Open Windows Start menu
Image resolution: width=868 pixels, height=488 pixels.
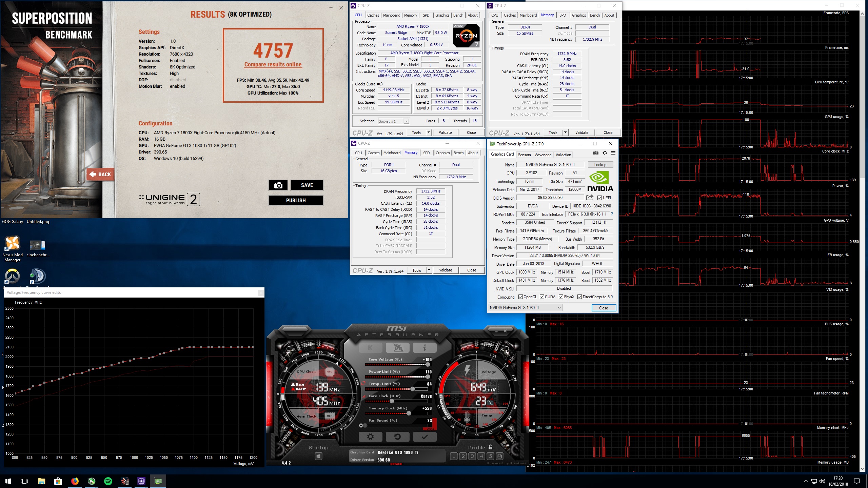pyautogui.click(x=8, y=481)
